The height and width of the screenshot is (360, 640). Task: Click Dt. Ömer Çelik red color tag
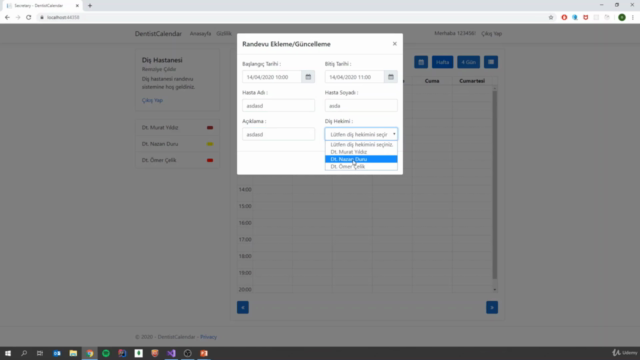tap(210, 160)
